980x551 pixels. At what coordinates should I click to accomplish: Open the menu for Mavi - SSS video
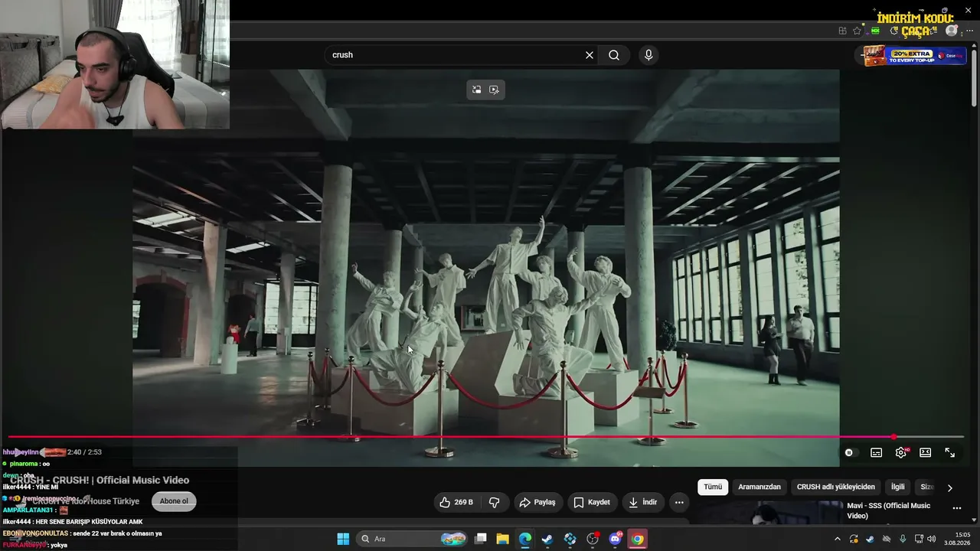pyautogui.click(x=956, y=508)
